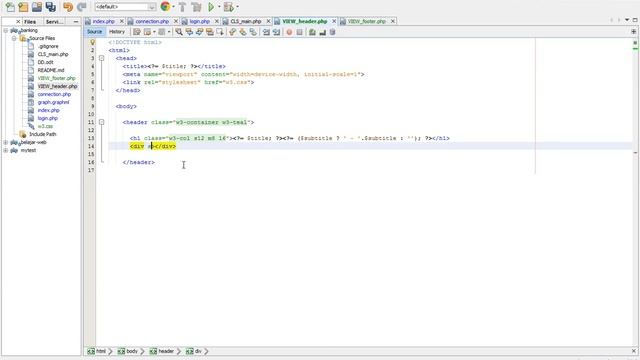The height and width of the screenshot is (360, 640).
Task: Click the Next Bookmark icon
Action: pos(243,32)
